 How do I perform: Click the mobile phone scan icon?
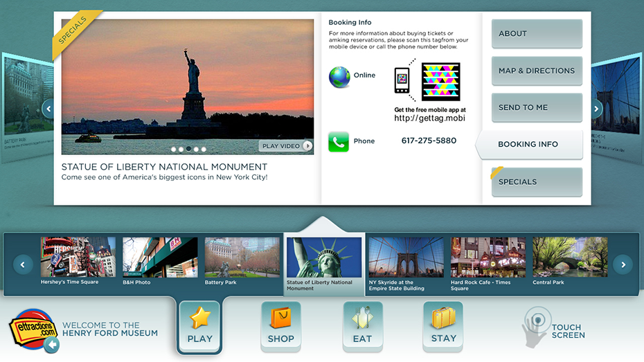(x=402, y=80)
